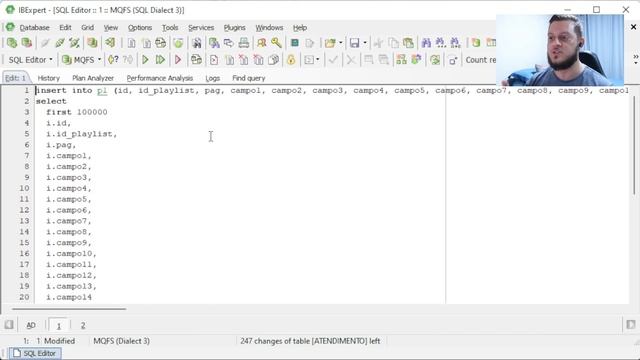Click the Paste clipboard icon
Viewport: 640px width, 360px height.
(408, 43)
